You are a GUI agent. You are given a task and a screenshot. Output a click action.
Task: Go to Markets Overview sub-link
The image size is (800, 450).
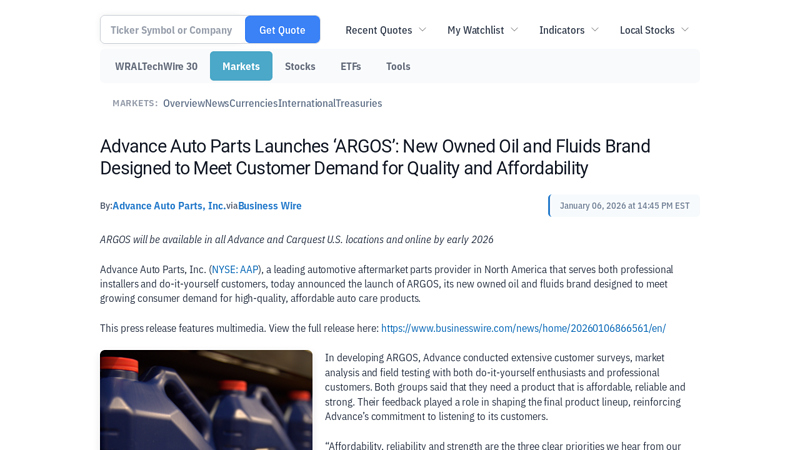click(184, 103)
